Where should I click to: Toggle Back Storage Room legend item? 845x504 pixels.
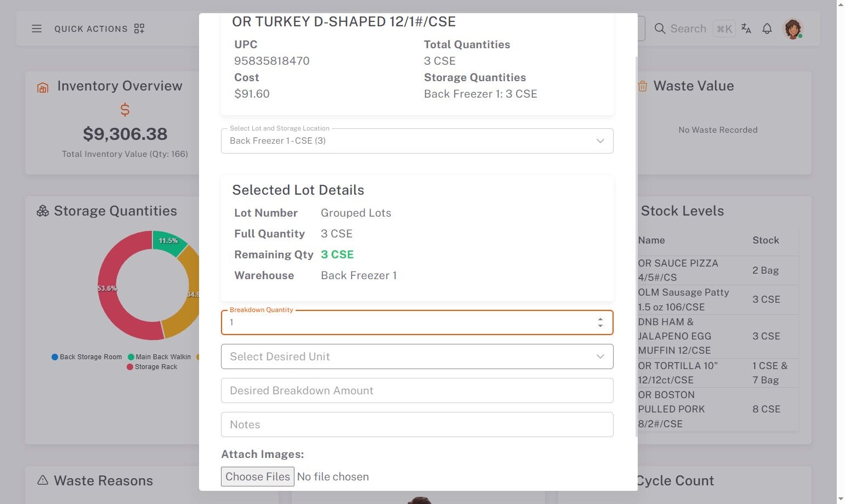87,357
